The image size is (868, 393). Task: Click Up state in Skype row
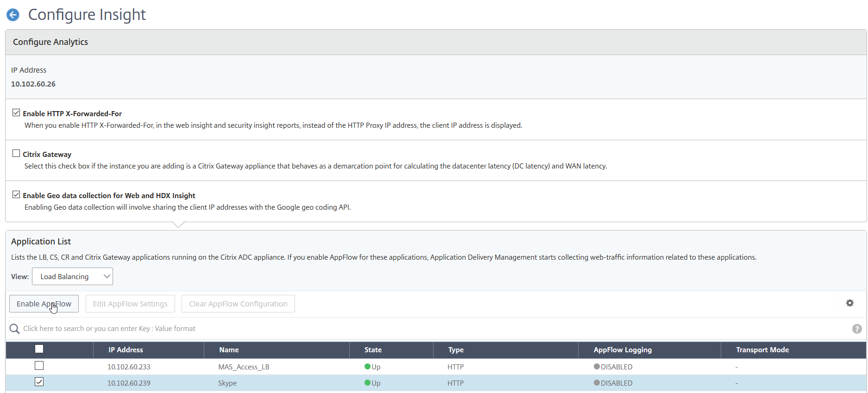coord(372,383)
